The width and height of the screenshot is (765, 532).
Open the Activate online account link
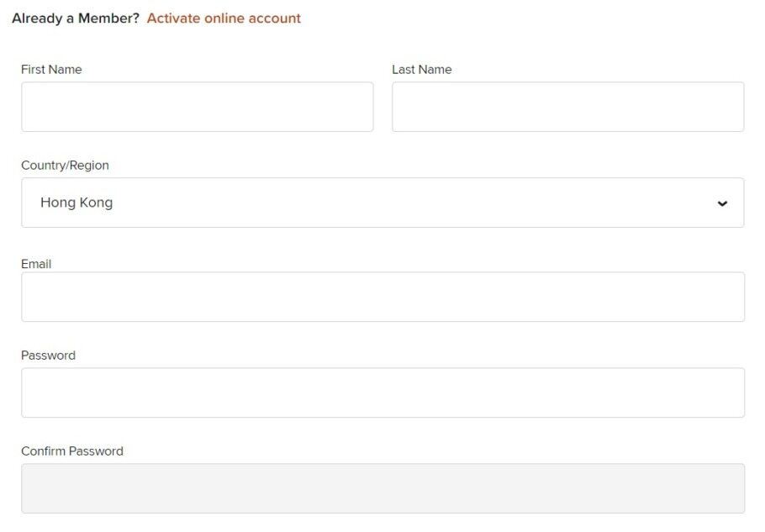(224, 18)
